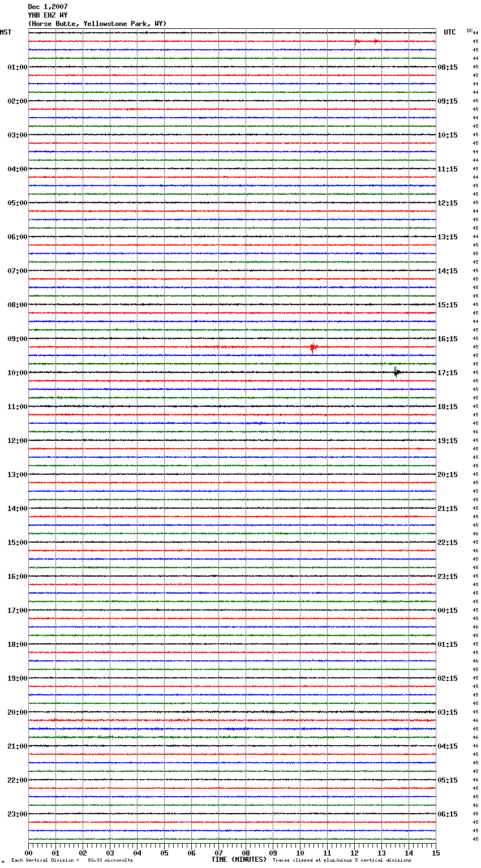Select the 11:00 MST row label
481x868 pixels.
(x=18, y=407)
